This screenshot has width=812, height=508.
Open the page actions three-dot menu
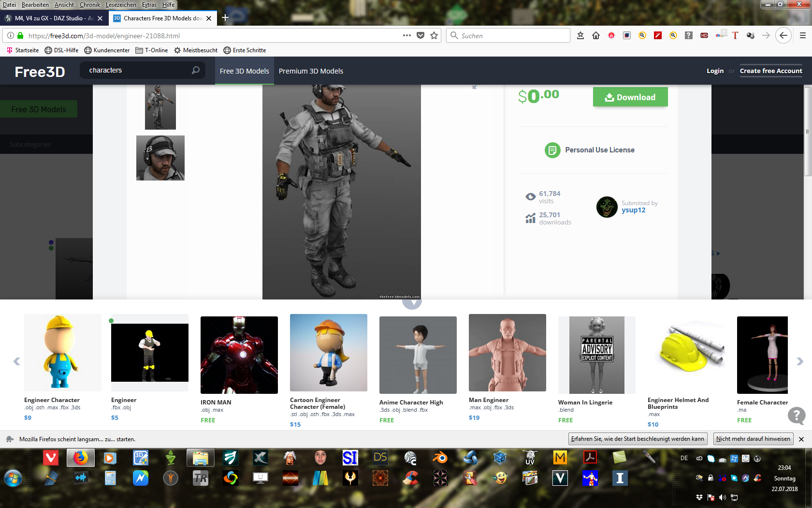point(407,35)
